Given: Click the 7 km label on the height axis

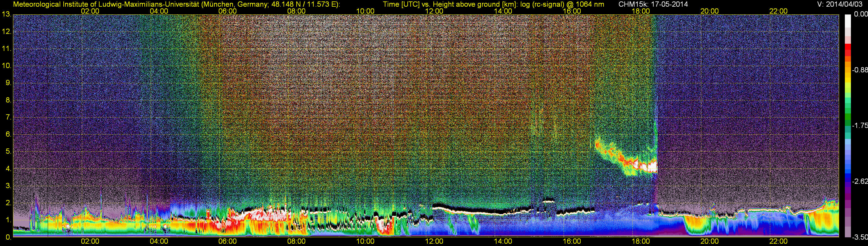Looking at the screenshot, I should tap(8, 117).
